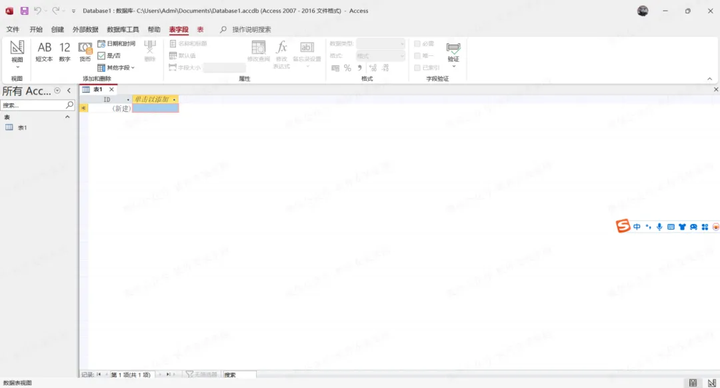Click the Undo icon in title bar
Viewport: 720px width, 388px height.
[38, 11]
